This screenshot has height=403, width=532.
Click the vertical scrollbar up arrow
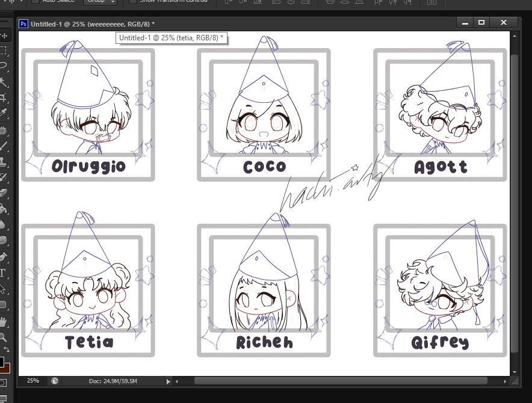tap(515, 35)
